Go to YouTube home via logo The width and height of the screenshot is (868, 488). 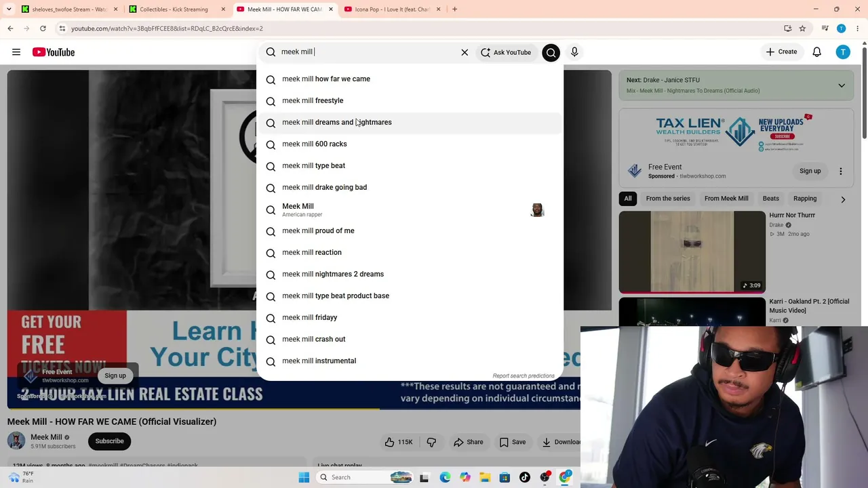pos(53,52)
